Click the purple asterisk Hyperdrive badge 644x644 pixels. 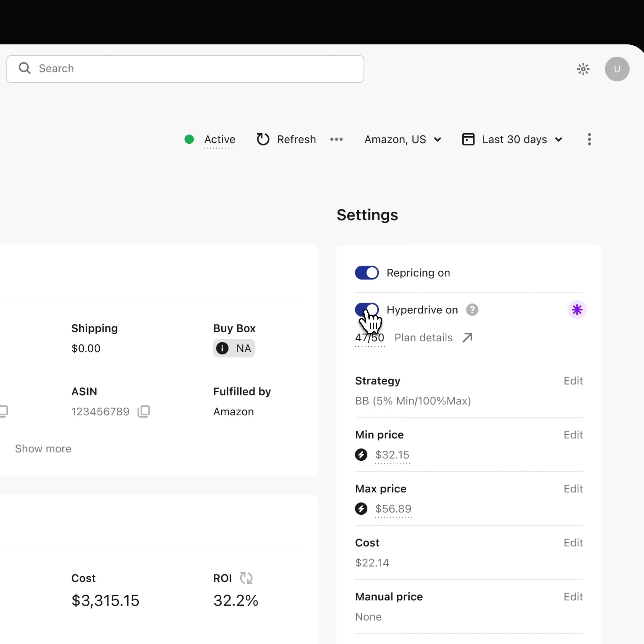[x=577, y=310]
